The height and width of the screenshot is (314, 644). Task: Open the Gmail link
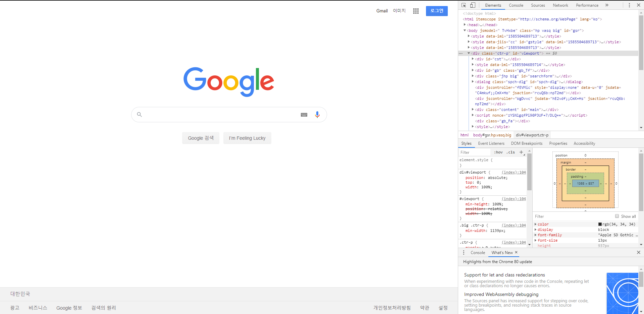pyautogui.click(x=382, y=11)
